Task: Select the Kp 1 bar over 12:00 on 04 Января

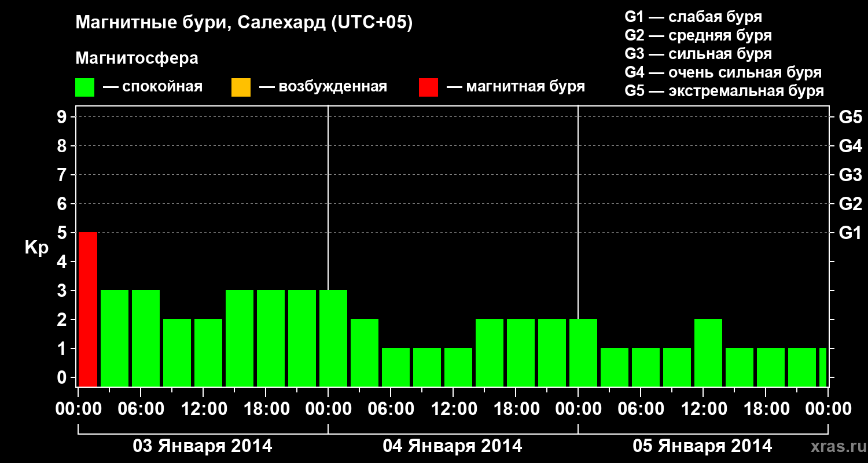Action: (458, 367)
